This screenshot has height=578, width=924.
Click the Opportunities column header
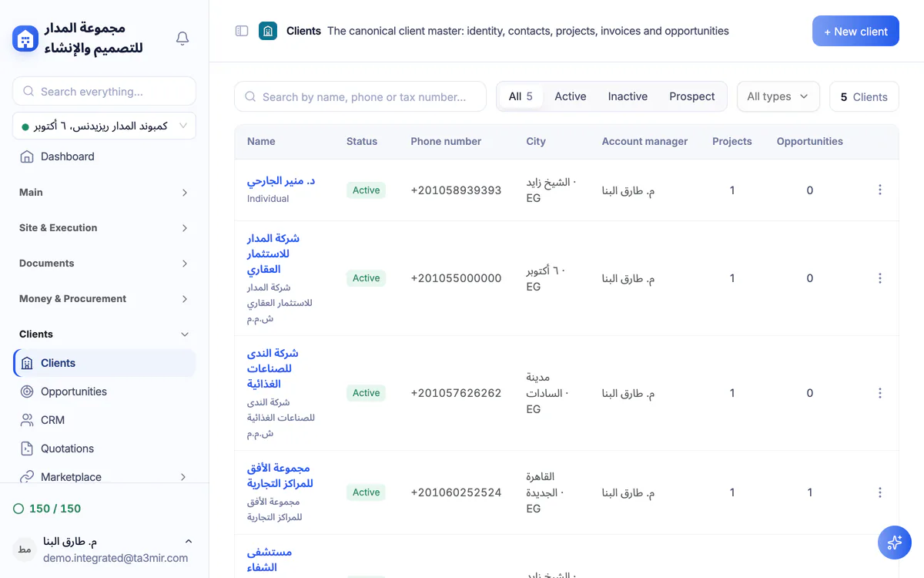809,141
